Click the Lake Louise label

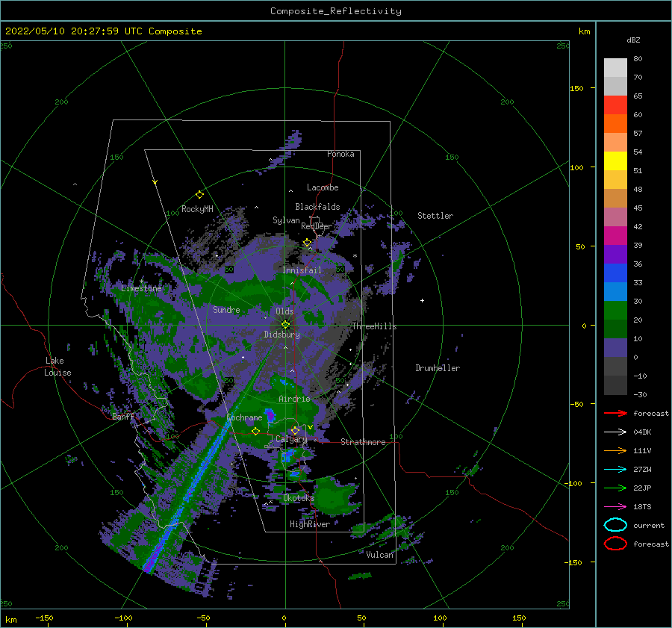click(x=57, y=367)
